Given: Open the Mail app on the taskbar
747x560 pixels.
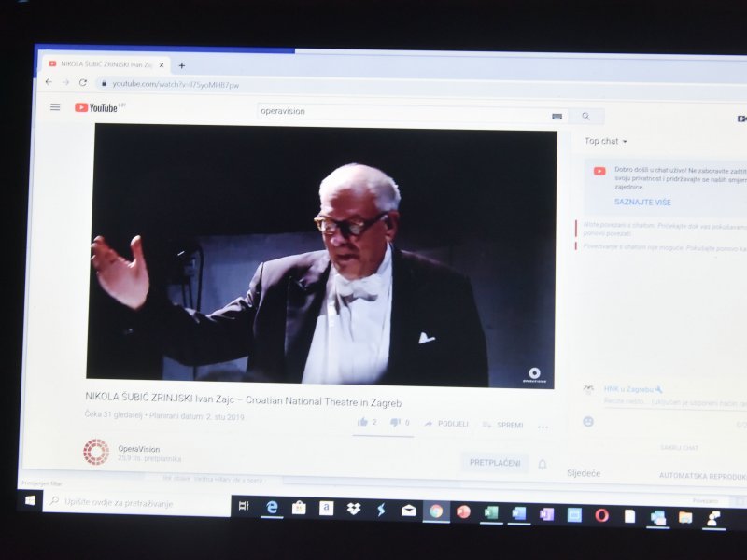Looking at the screenshot, I should click(x=408, y=511).
